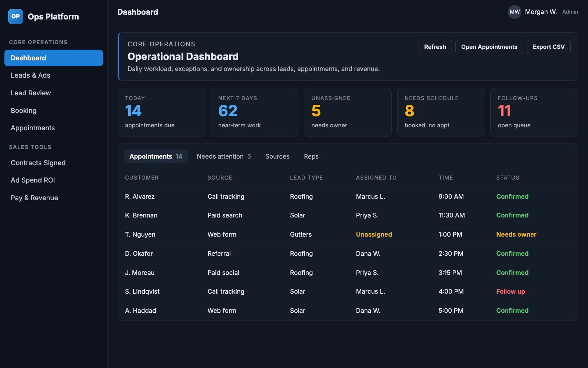
Task: Select customer A. Haddad
Action: [x=140, y=311]
